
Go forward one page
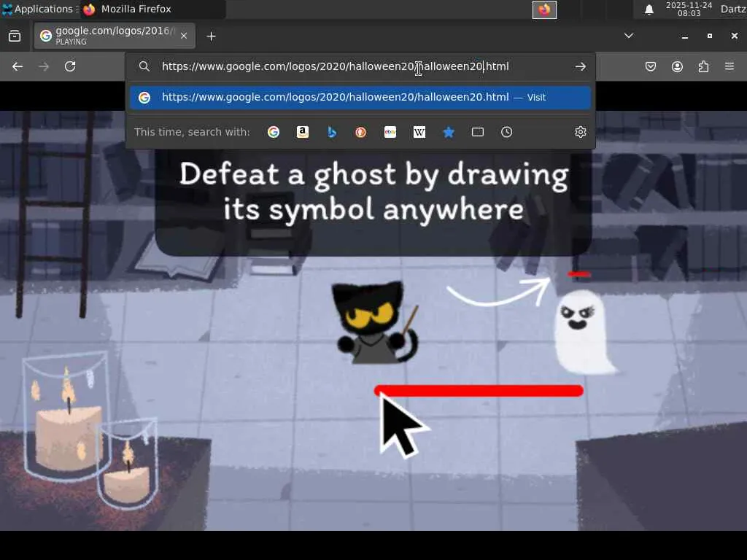44,66
